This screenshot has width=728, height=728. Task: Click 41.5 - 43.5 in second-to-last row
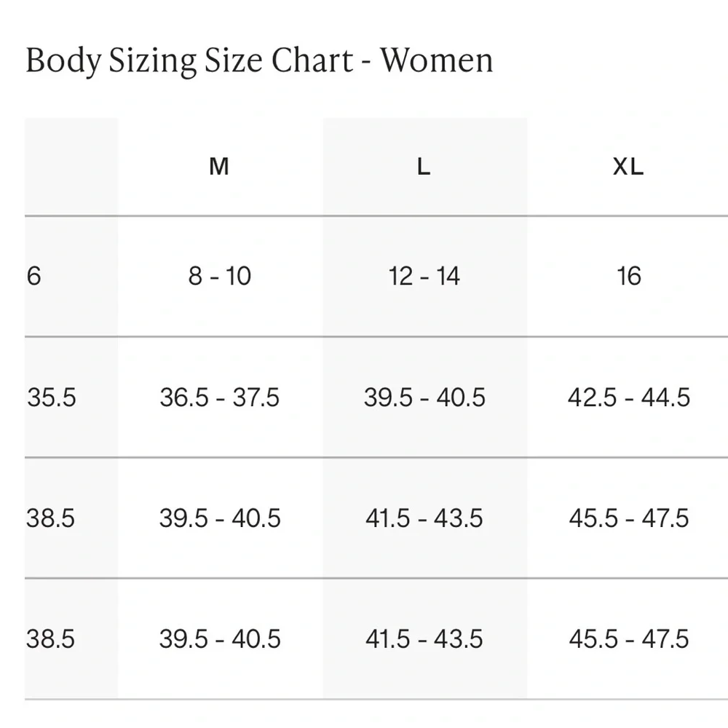tap(424, 518)
